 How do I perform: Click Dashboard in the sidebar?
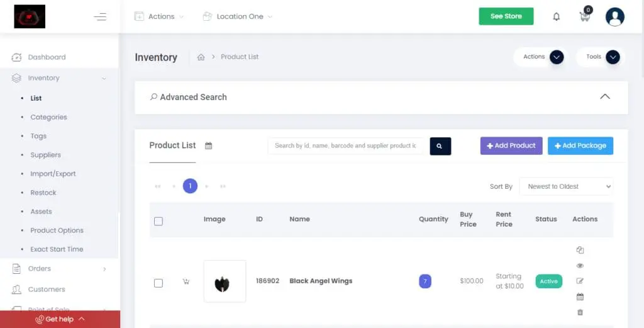click(x=47, y=57)
